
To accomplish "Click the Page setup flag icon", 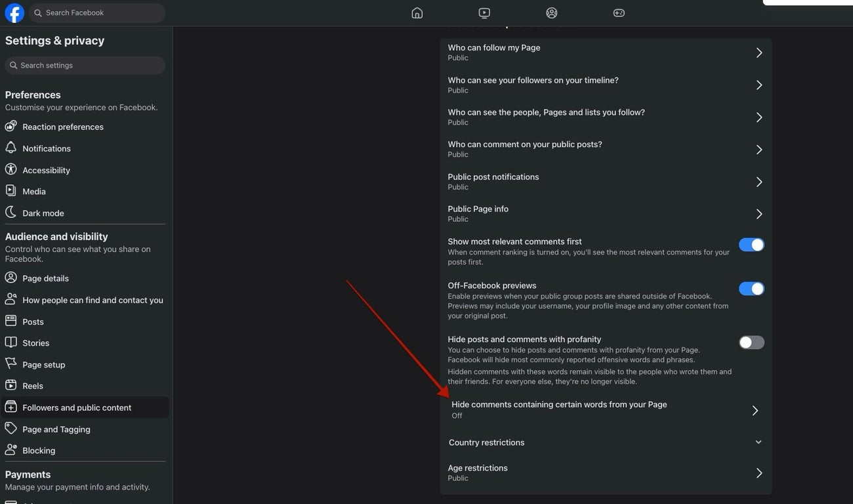I will pyautogui.click(x=11, y=364).
